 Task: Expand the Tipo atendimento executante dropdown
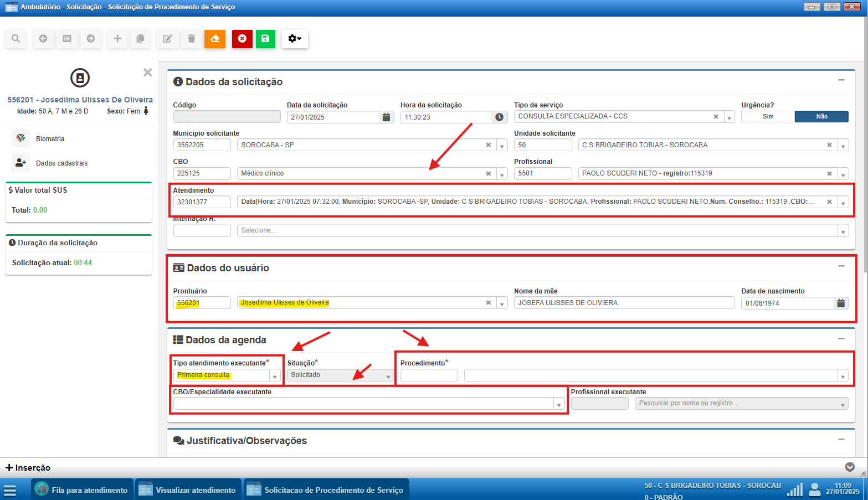(275, 376)
